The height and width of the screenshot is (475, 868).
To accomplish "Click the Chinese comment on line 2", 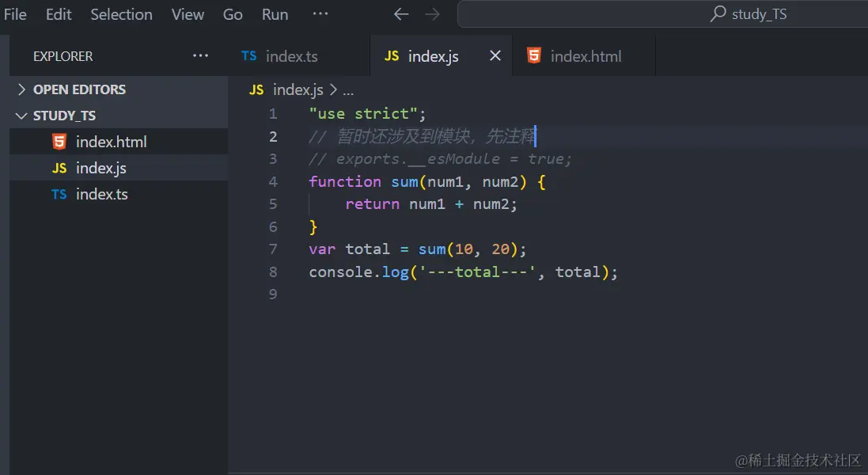I will coord(423,136).
